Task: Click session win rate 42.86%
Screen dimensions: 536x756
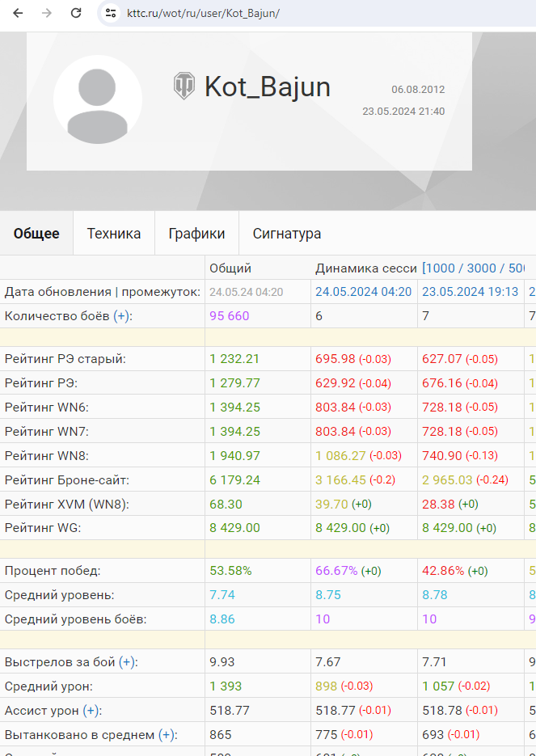Action: click(x=443, y=571)
